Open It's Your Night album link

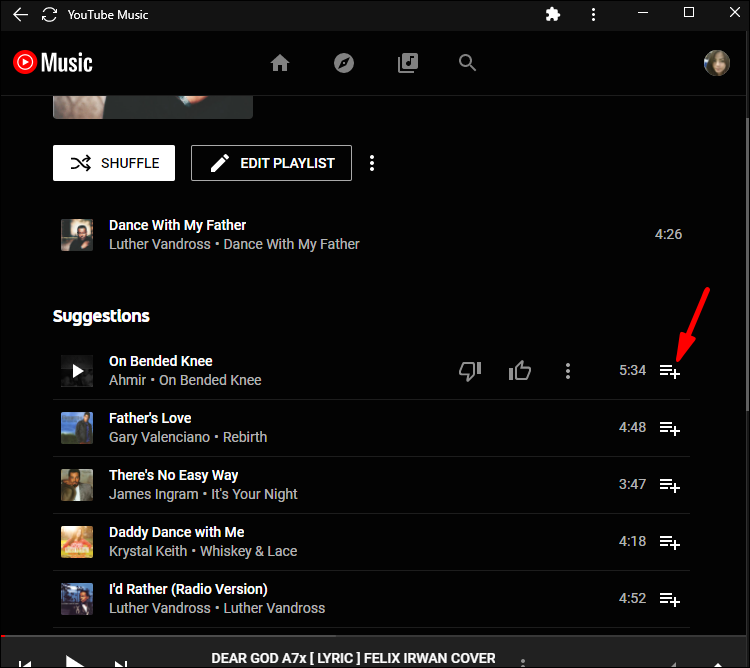click(x=254, y=494)
